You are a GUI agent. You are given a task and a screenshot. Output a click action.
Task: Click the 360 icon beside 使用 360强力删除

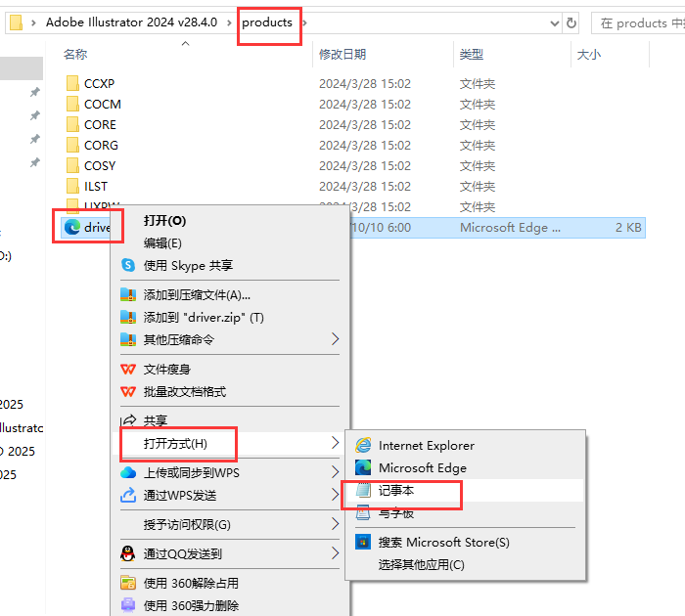(x=128, y=605)
